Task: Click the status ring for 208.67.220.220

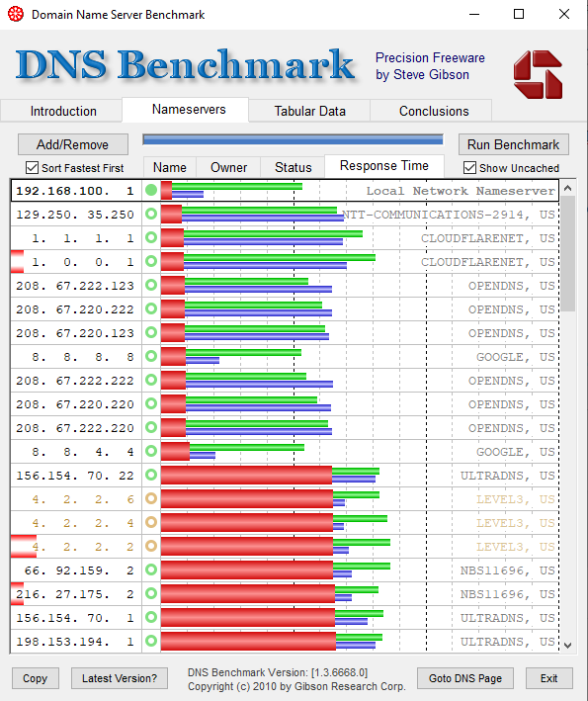Action: click(x=151, y=403)
